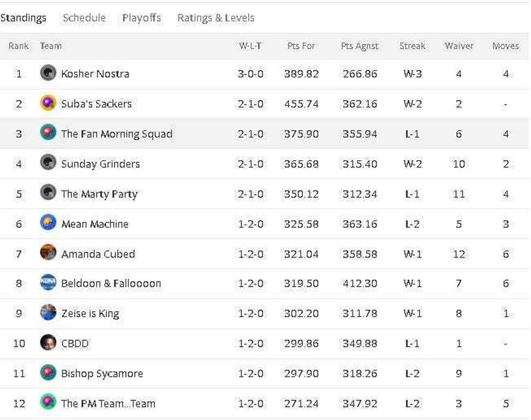The height and width of the screenshot is (420, 531).
Task: Open The Marty Party team page
Action: [99, 194]
